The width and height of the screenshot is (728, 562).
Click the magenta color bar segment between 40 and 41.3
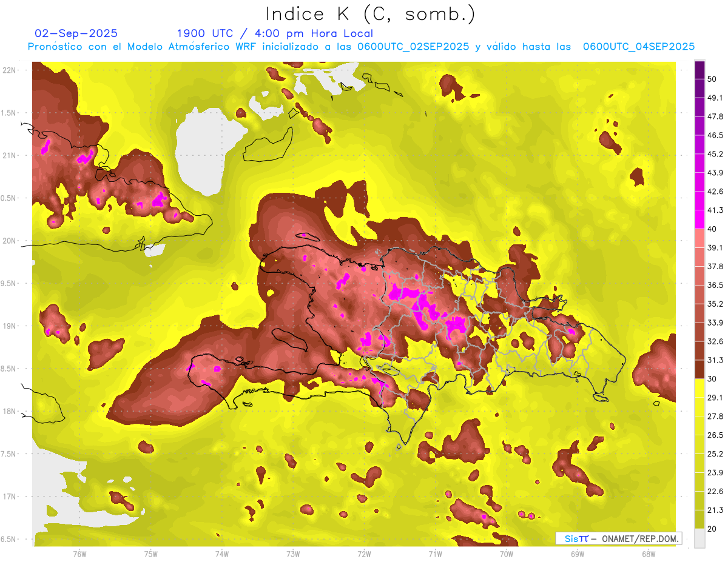(x=699, y=219)
